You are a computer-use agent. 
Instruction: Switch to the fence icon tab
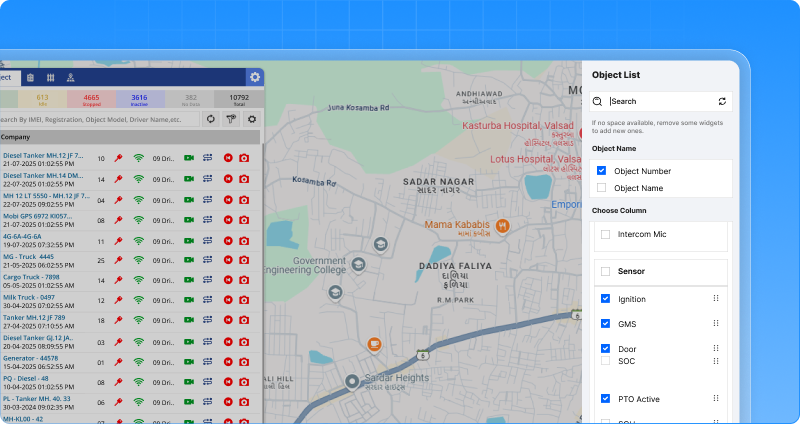pos(50,77)
